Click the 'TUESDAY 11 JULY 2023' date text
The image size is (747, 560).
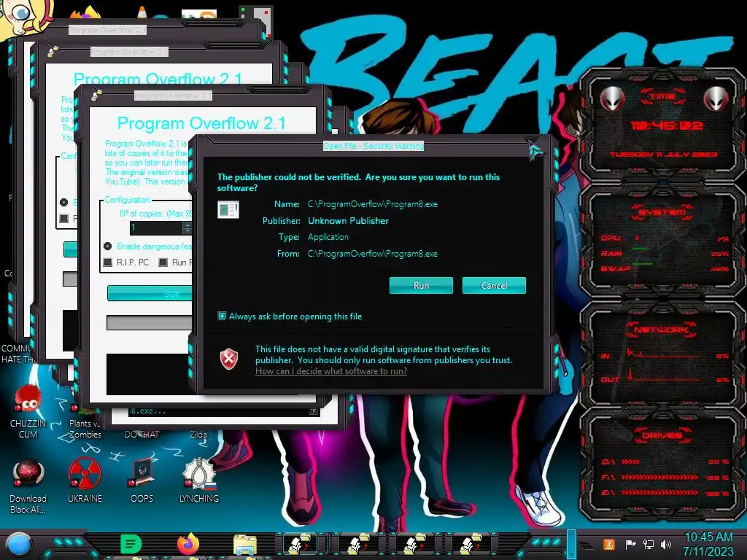pyautogui.click(x=664, y=155)
